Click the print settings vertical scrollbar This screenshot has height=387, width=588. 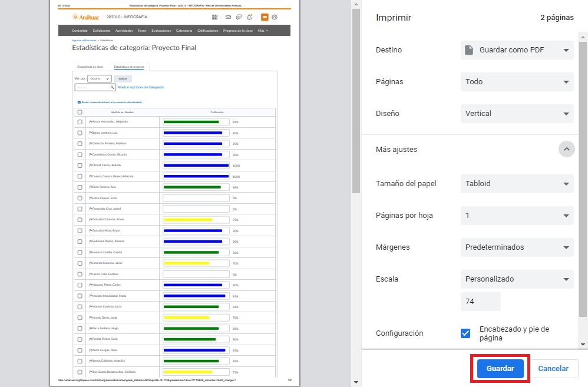coord(583,177)
